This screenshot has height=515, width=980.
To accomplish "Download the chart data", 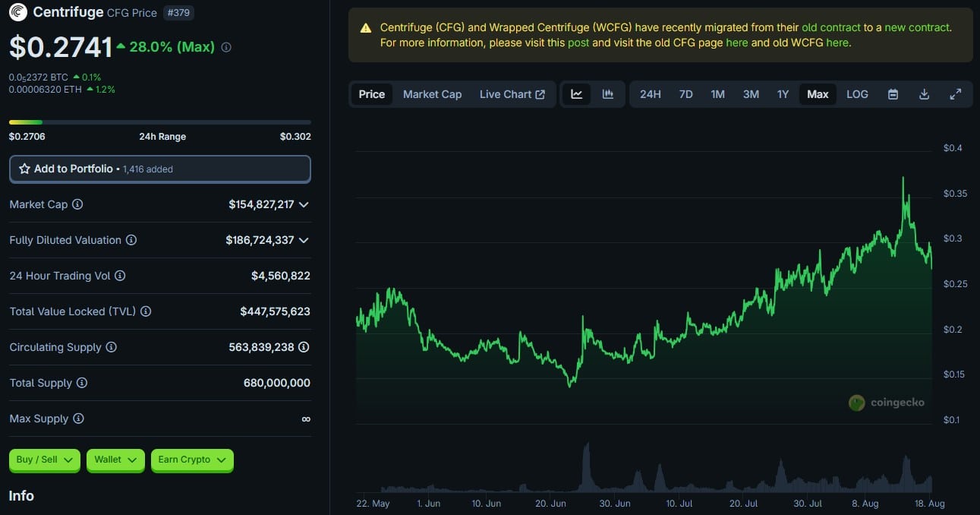I will click(x=924, y=94).
